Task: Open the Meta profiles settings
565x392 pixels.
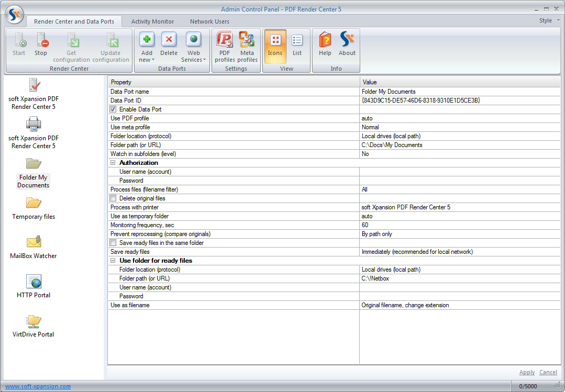Action: (247, 46)
